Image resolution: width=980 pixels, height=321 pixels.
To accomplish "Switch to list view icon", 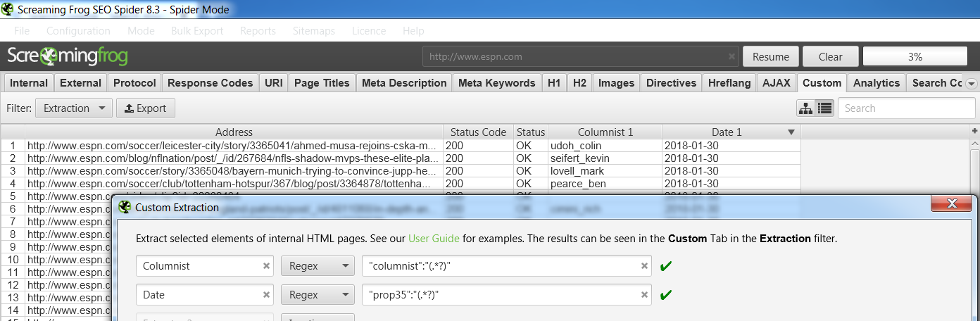I will point(824,108).
